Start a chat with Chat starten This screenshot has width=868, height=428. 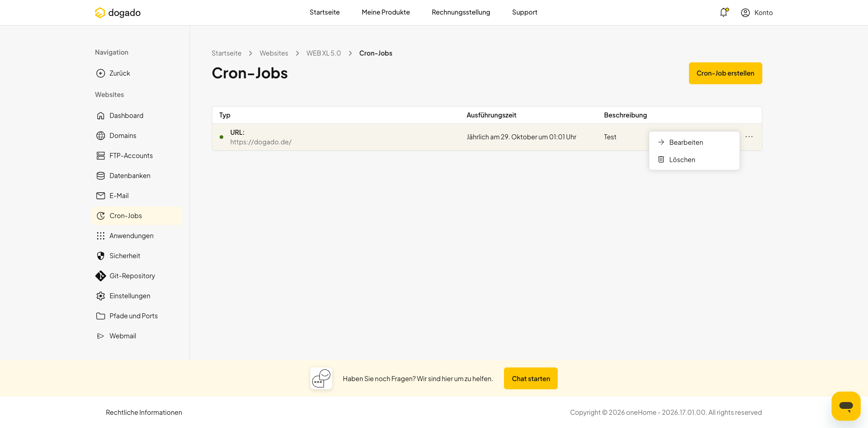(531, 378)
